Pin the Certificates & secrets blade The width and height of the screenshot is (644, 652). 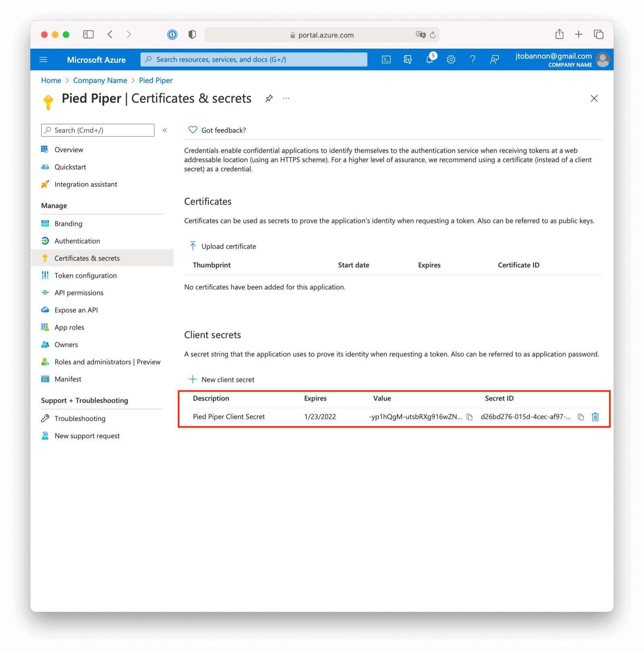(x=269, y=98)
